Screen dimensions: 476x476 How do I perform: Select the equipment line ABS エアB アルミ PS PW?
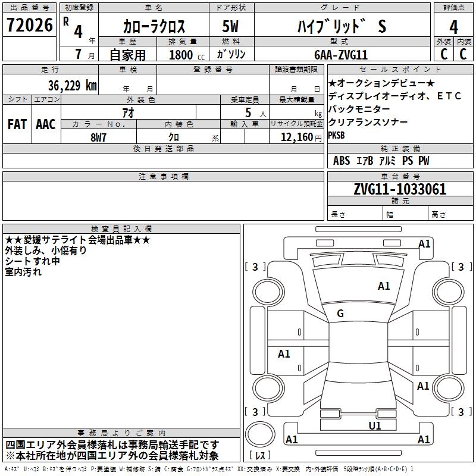[x=381, y=161]
